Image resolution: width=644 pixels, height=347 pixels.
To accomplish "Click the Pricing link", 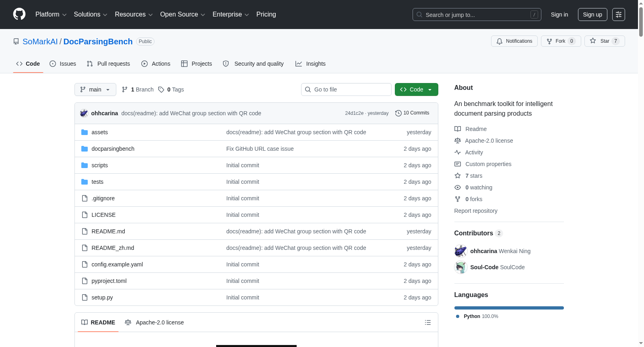I will pyautogui.click(x=266, y=15).
